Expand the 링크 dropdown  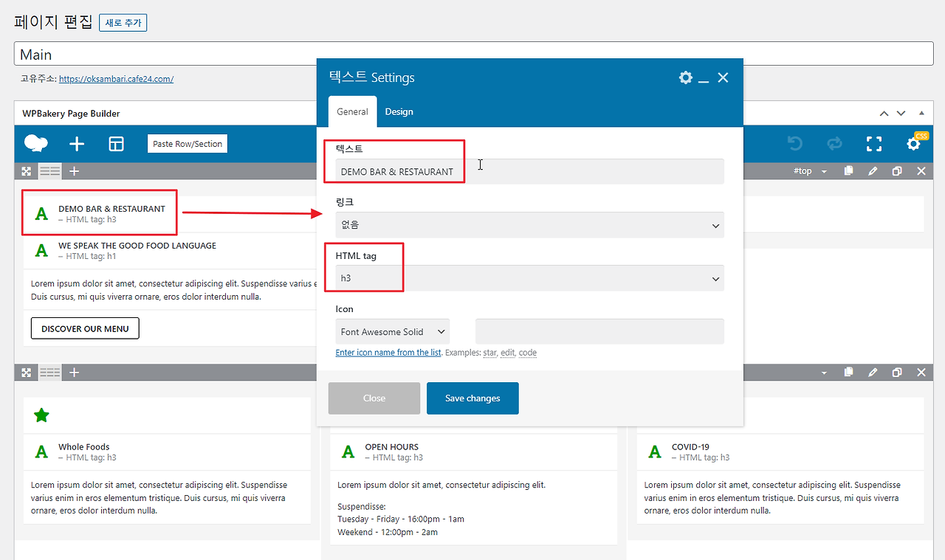(x=529, y=225)
